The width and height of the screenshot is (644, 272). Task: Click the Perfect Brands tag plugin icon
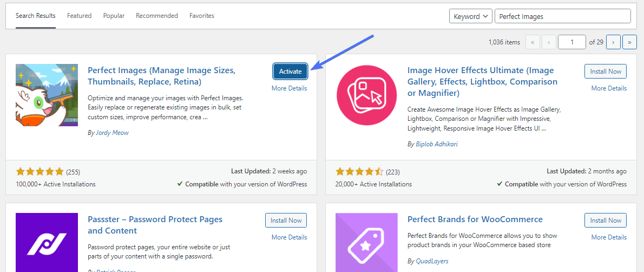point(366,242)
